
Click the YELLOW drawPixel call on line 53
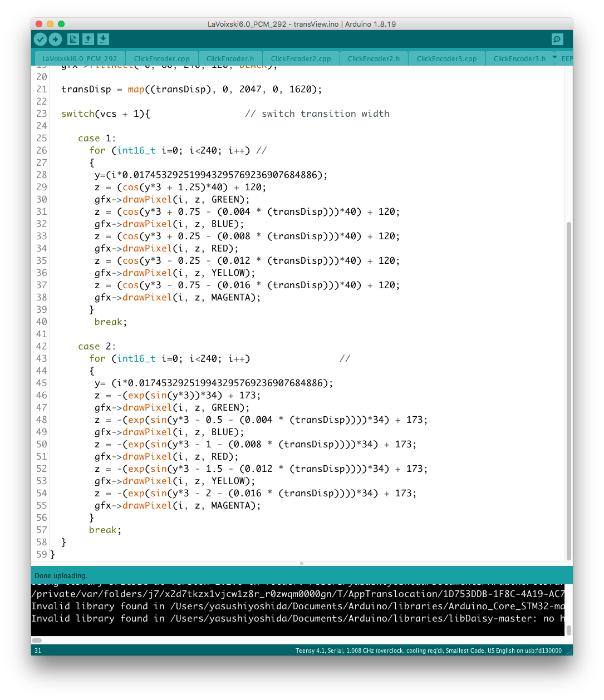(x=175, y=481)
